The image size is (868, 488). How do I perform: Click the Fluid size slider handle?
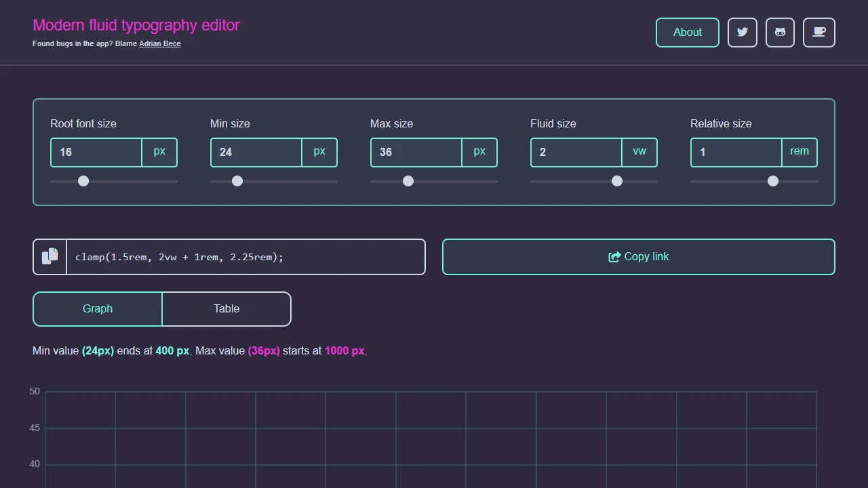[x=616, y=181]
